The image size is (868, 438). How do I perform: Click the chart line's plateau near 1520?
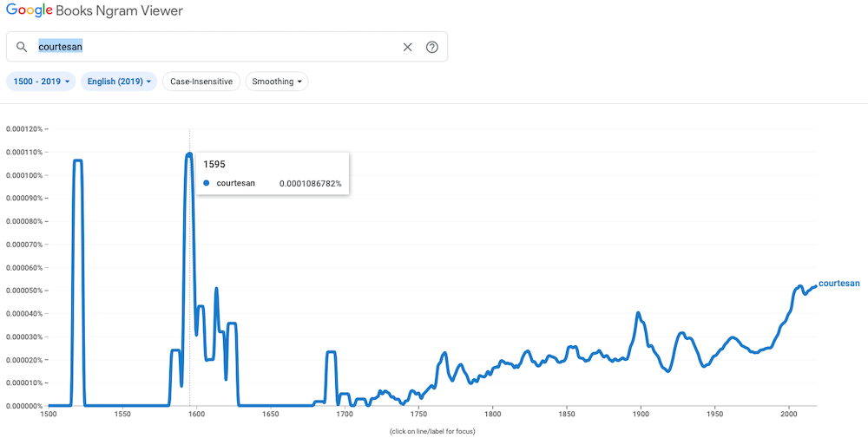pyautogui.click(x=78, y=161)
